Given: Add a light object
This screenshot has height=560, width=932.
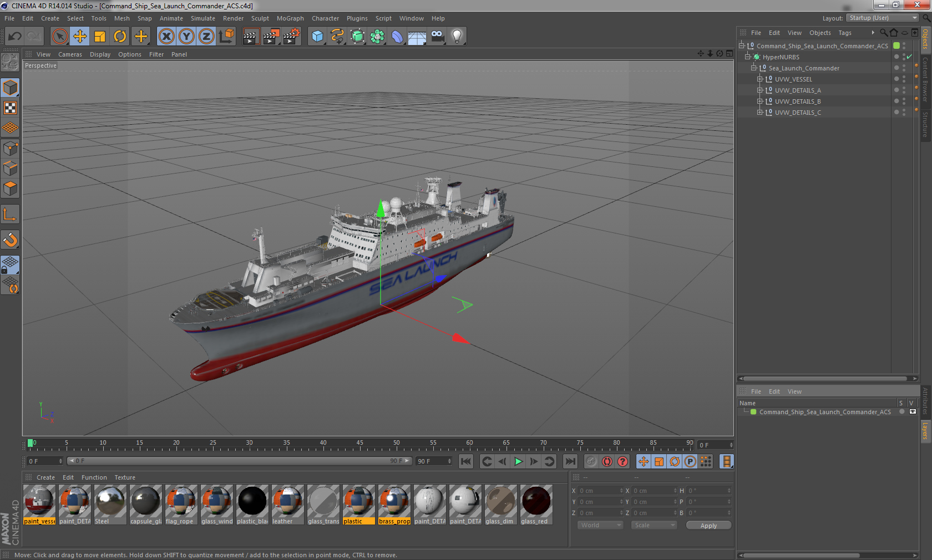Looking at the screenshot, I should pyautogui.click(x=457, y=37).
